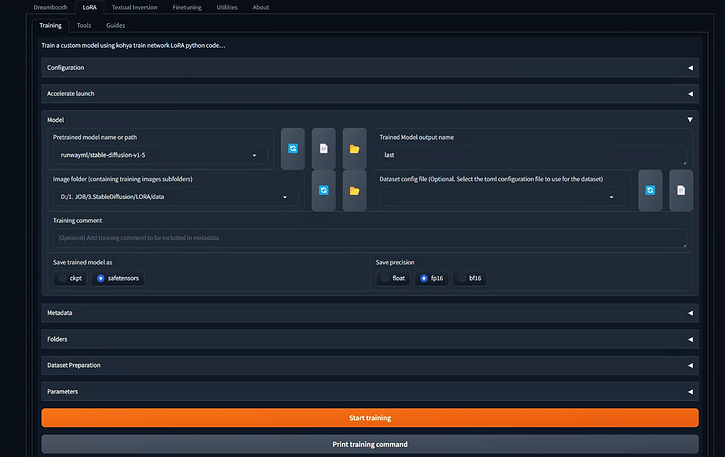Switch to the Finetuning tab
The width and height of the screenshot is (725, 457).
[187, 7]
